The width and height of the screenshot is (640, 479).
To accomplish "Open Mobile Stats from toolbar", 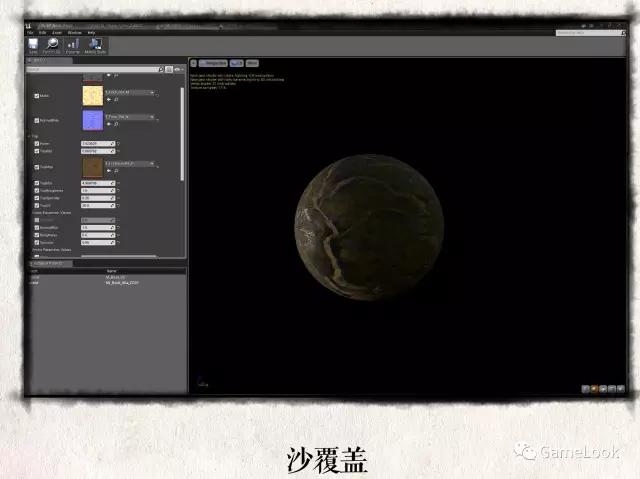I will (x=95, y=44).
